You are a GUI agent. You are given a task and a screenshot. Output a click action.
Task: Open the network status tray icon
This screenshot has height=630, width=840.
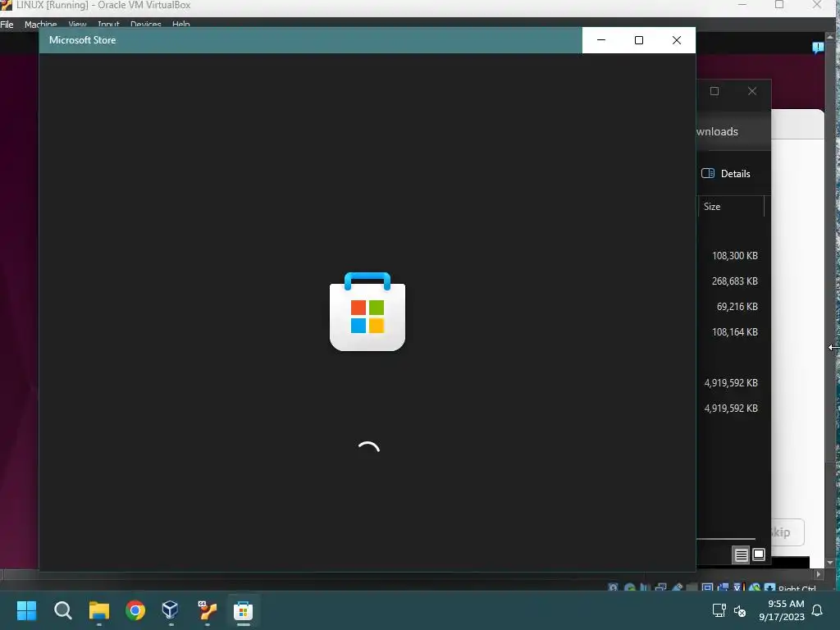click(x=719, y=610)
